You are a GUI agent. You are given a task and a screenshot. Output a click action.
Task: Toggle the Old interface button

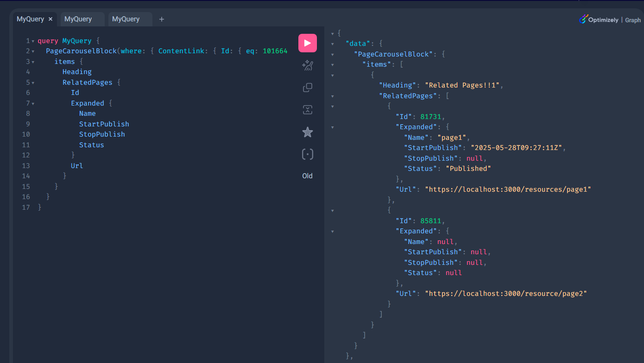tap(307, 176)
